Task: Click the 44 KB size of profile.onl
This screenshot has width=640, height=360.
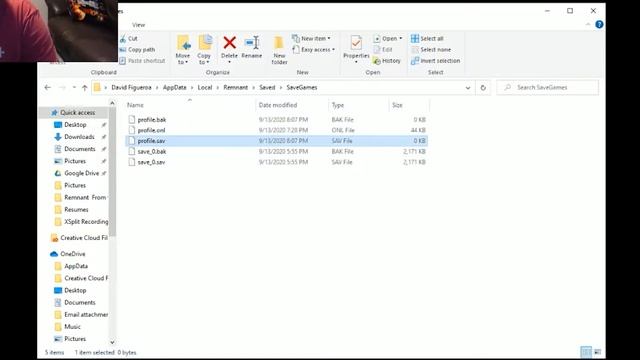Action: coord(418,130)
